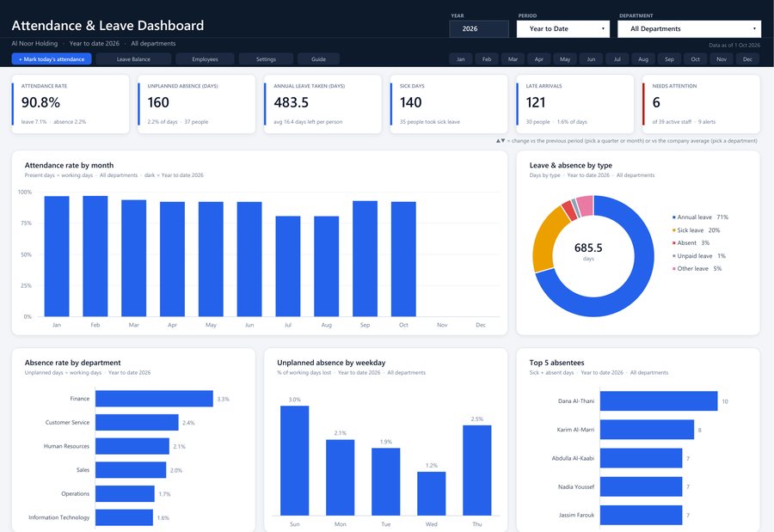Click the Jul bar in the monthly attendance chart

[288, 266]
